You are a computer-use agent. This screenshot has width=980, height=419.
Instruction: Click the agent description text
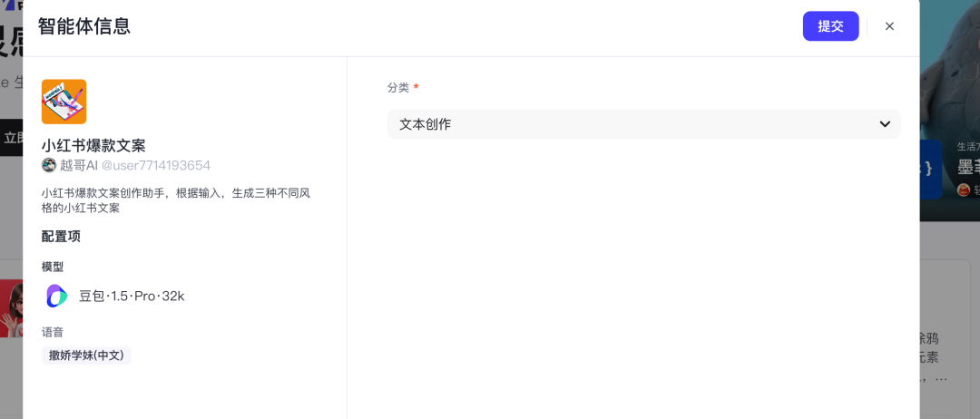point(176,200)
